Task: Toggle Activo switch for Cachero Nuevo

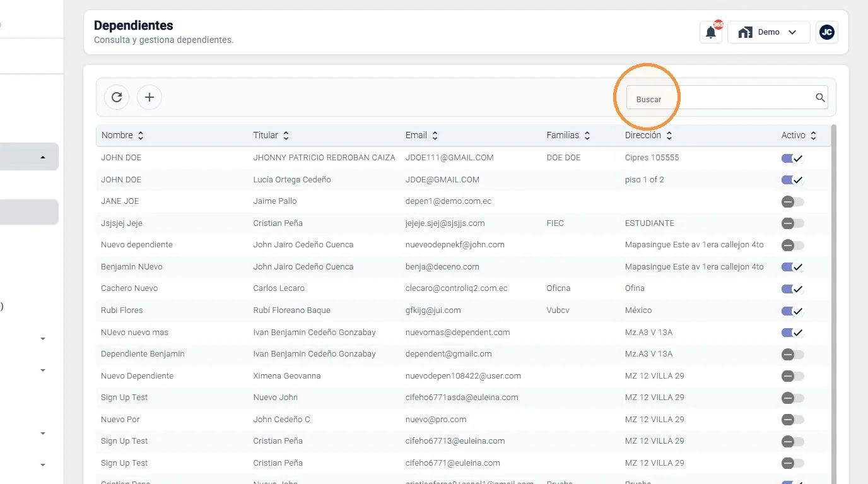Action: coord(792,289)
